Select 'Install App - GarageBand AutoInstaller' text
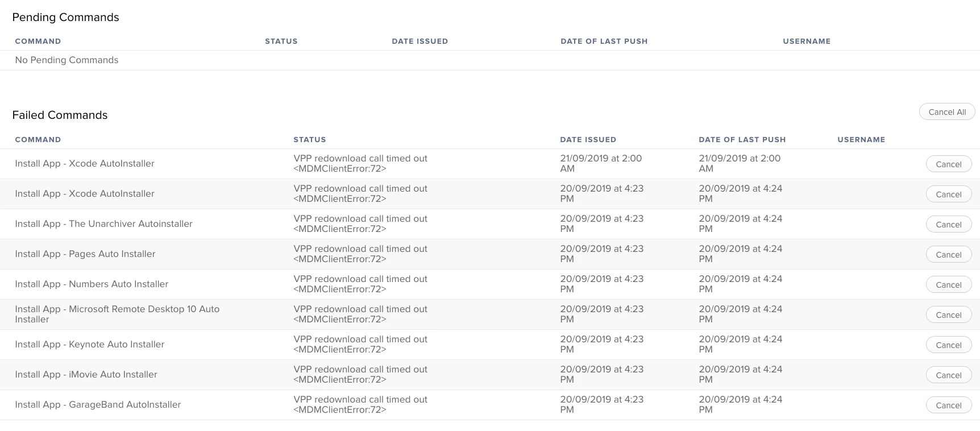This screenshot has height=431, width=980. (x=98, y=405)
